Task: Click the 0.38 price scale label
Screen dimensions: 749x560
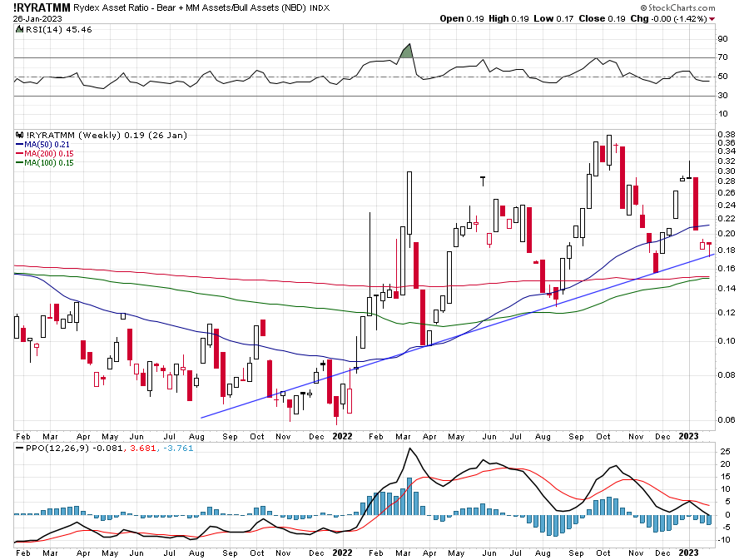Action: point(726,135)
